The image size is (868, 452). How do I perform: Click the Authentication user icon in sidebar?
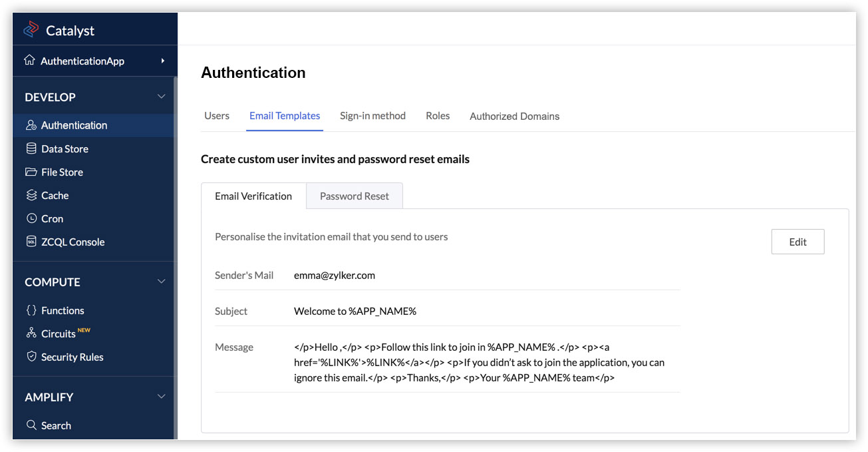pos(31,125)
